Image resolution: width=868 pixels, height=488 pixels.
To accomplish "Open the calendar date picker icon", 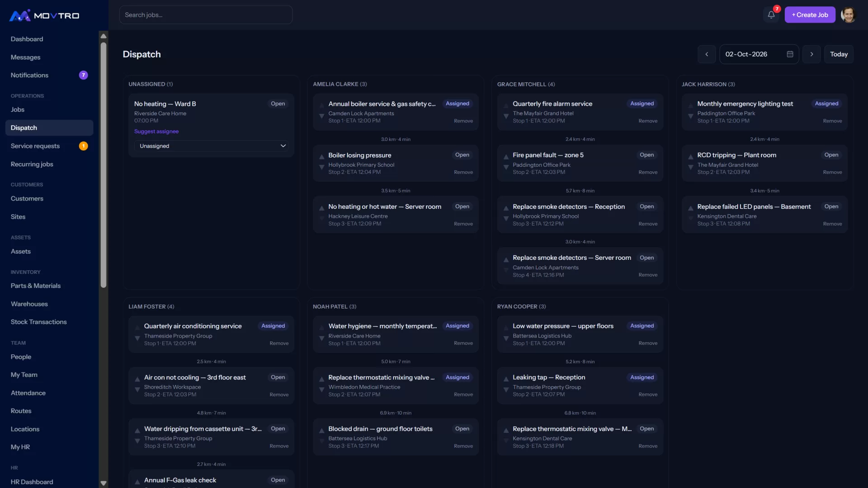I will 790,54.
